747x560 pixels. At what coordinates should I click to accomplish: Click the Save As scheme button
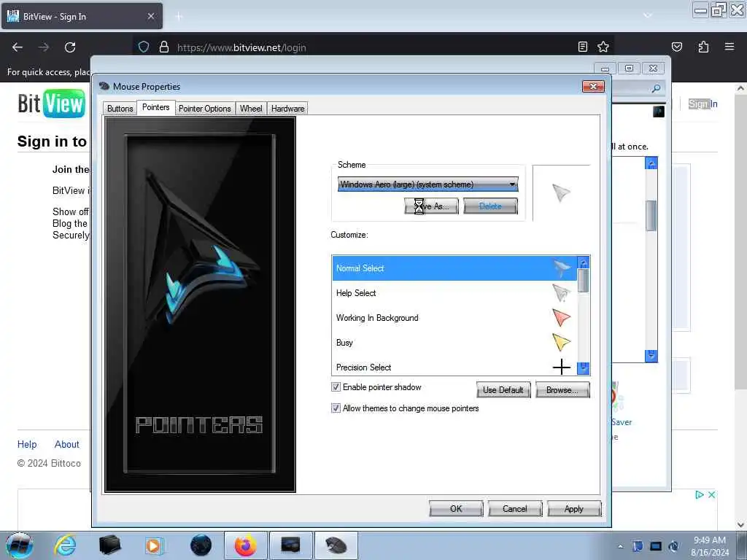[x=431, y=206]
